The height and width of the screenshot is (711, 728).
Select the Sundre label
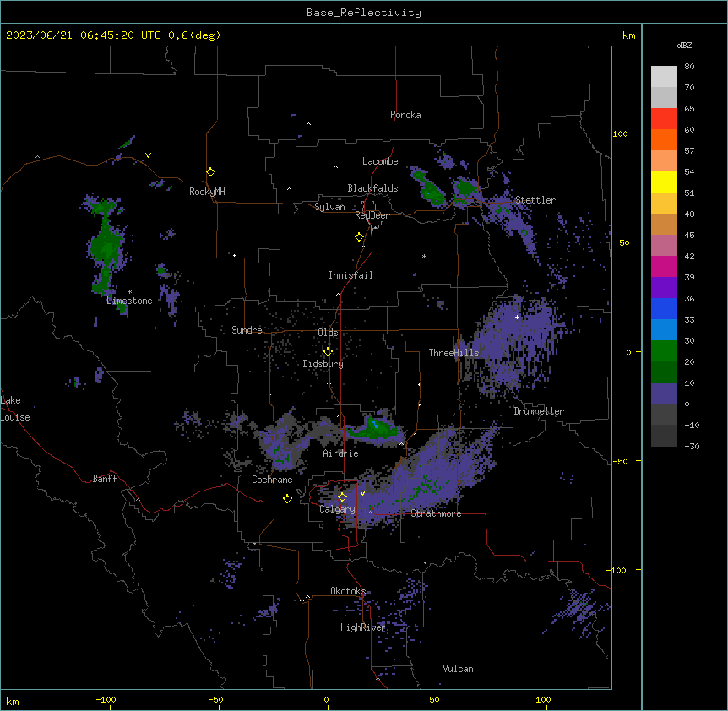pos(247,330)
